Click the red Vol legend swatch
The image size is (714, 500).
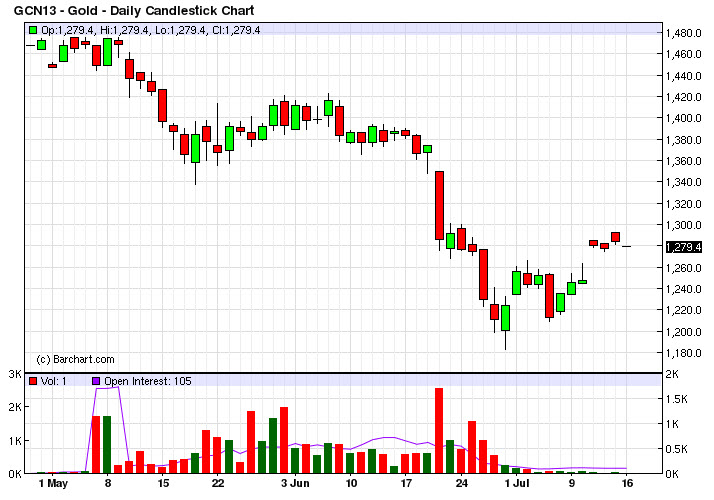pos(33,381)
